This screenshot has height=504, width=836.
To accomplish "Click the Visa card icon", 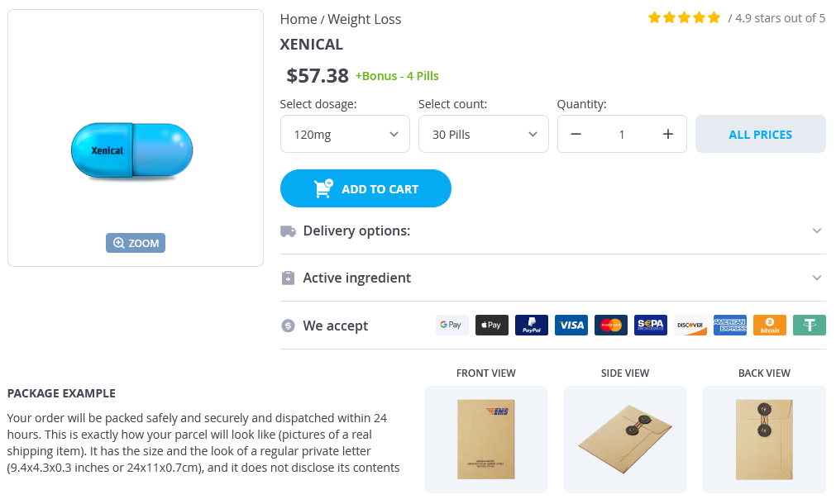I will [571, 326].
